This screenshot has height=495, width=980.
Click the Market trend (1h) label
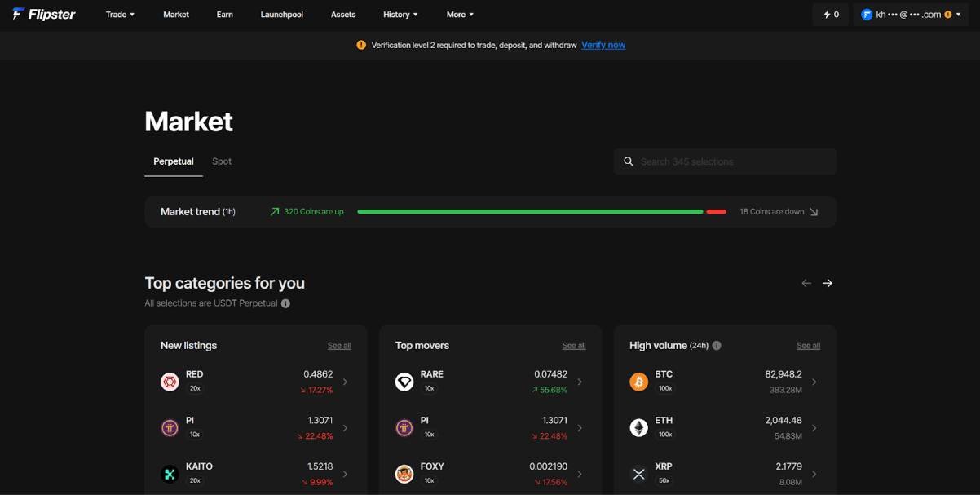click(x=198, y=212)
